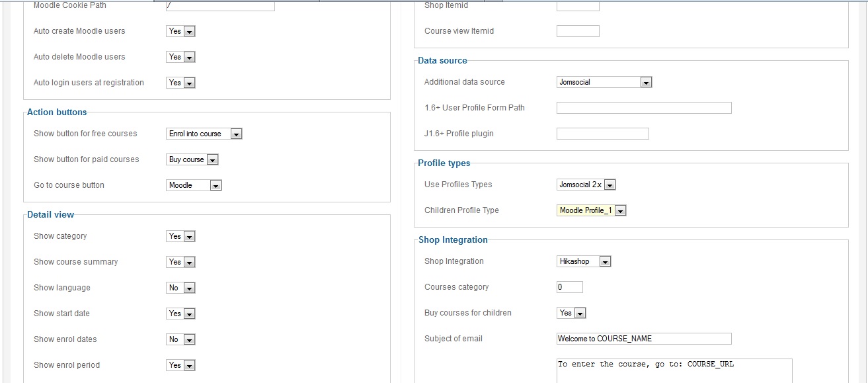
Task: Open the Auto create Moodle users dropdown
Action: [x=180, y=31]
